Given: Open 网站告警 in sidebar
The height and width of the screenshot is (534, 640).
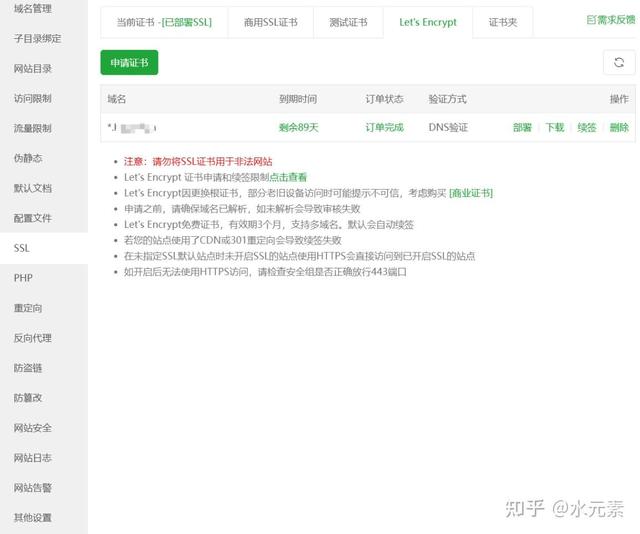Looking at the screenshot, I should coord(33,488).
